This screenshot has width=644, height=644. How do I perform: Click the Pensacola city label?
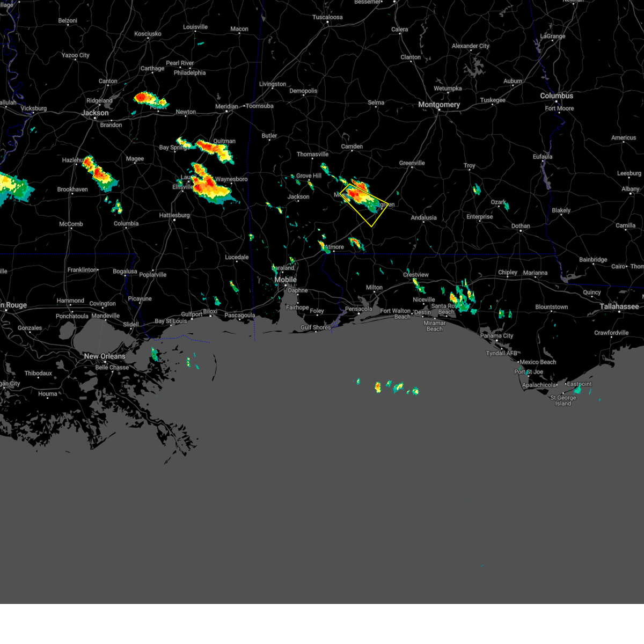click(358, 309)
